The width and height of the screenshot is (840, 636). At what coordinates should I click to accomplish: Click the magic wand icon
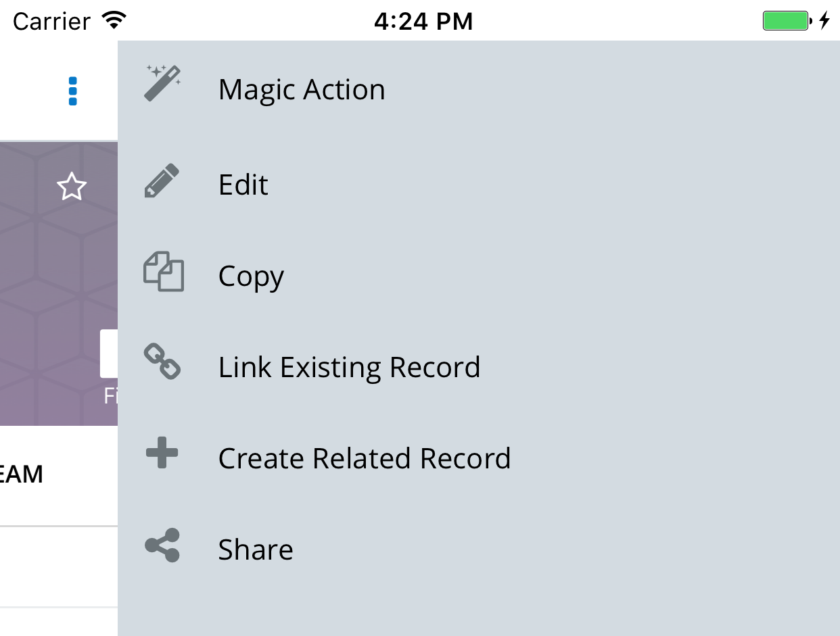(x=163, y=84)
